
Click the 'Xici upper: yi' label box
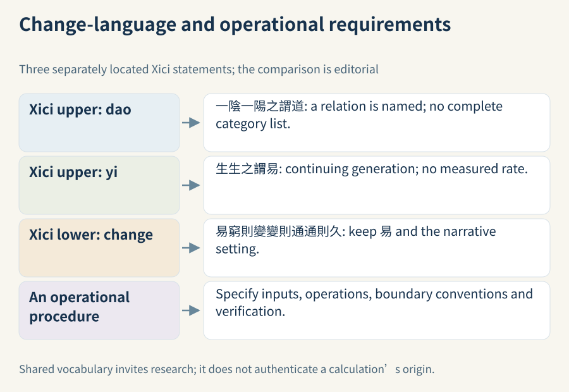(x=99, y=185)
